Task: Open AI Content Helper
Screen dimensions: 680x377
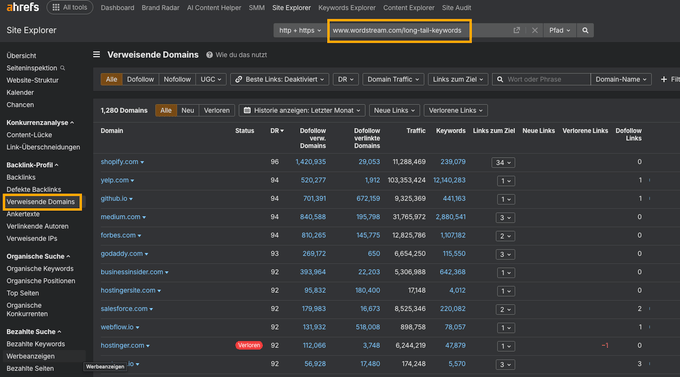Action: (214, 8)
